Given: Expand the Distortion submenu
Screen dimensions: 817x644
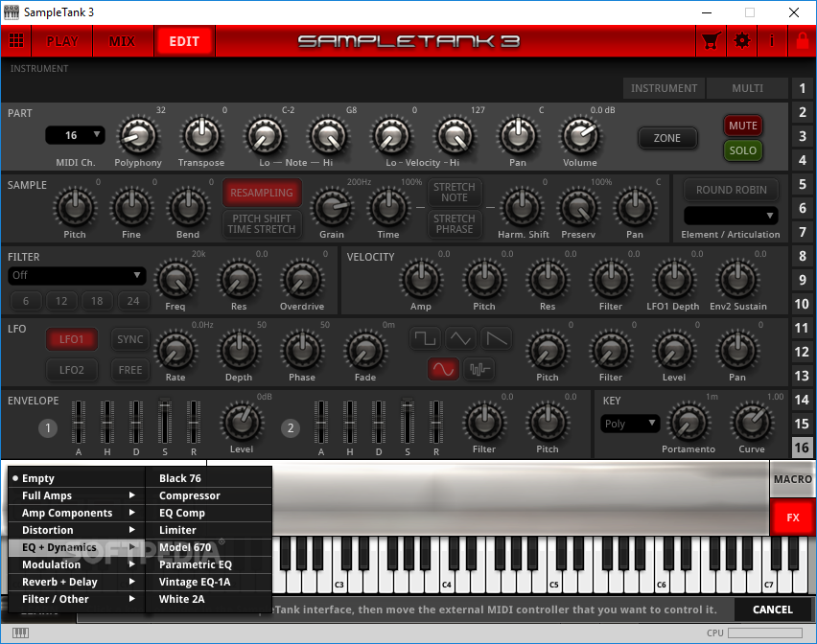Looking at the screenshot, I should (77, 530).
